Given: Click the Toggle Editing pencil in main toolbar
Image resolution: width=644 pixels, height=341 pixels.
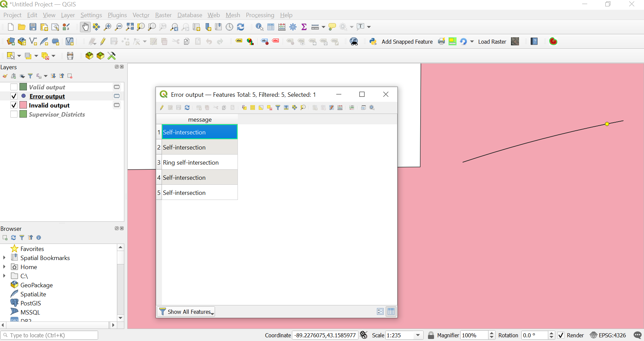Looking at the screenshot, I should pos(103,41).
